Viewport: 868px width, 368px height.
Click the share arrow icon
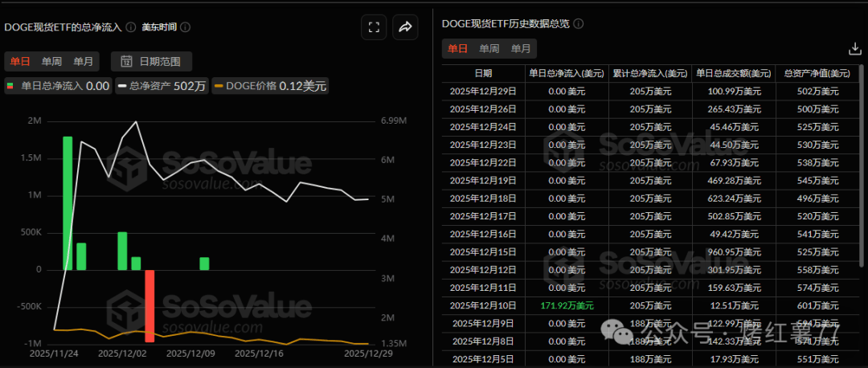405,27
